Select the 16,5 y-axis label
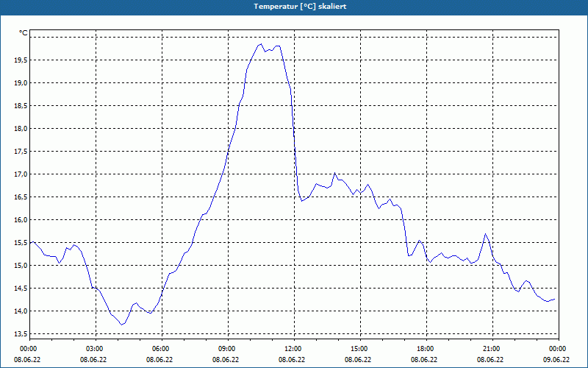The width and height of the screenshot is (588, 368). click(21, 197)
